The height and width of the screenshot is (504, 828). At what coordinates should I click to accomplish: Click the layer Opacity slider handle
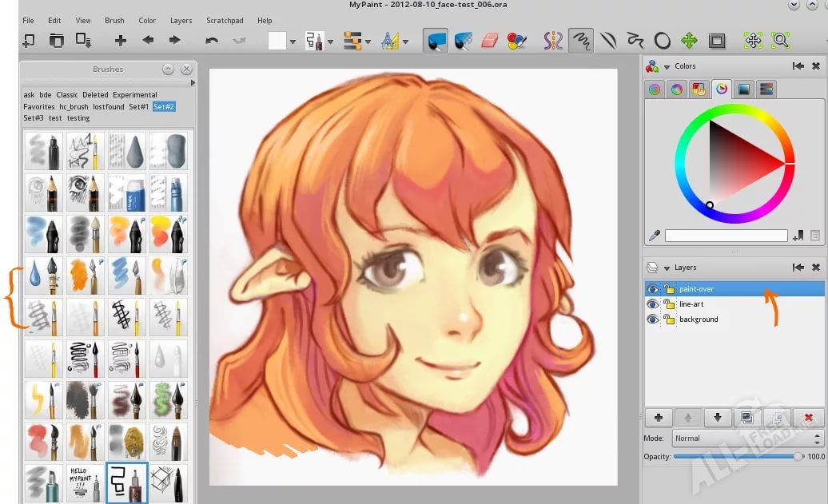tap(798, 457)
